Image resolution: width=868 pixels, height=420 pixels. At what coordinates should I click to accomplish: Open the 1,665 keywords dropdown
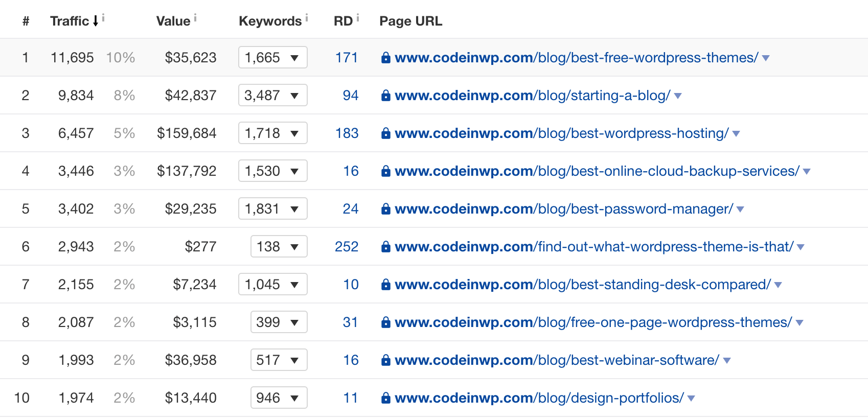(x=273, y=57)
